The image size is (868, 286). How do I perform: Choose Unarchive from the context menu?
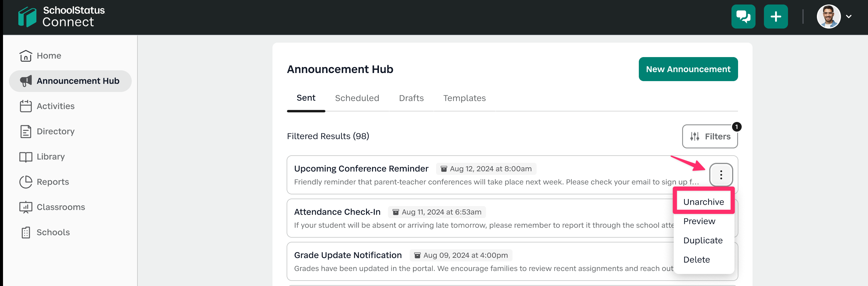[x=703, y=202]
